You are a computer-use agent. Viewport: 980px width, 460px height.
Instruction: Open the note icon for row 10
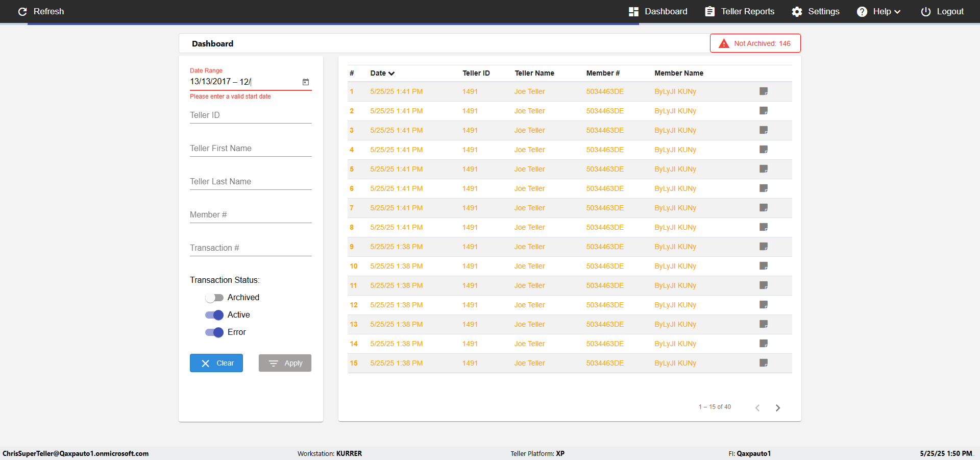point(764,266)
